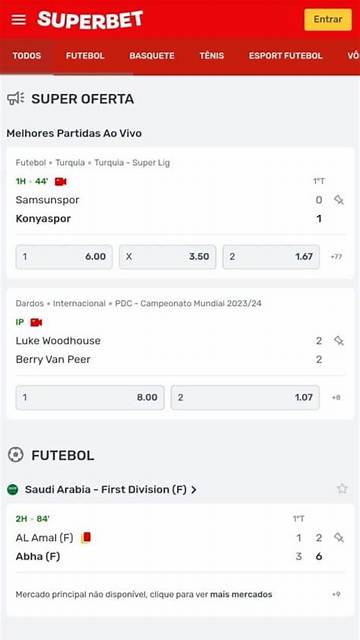Image resolution: width=360 pixels, height=640 pixels.
Task: Click the Entrar login button
Action: [328, 20]
